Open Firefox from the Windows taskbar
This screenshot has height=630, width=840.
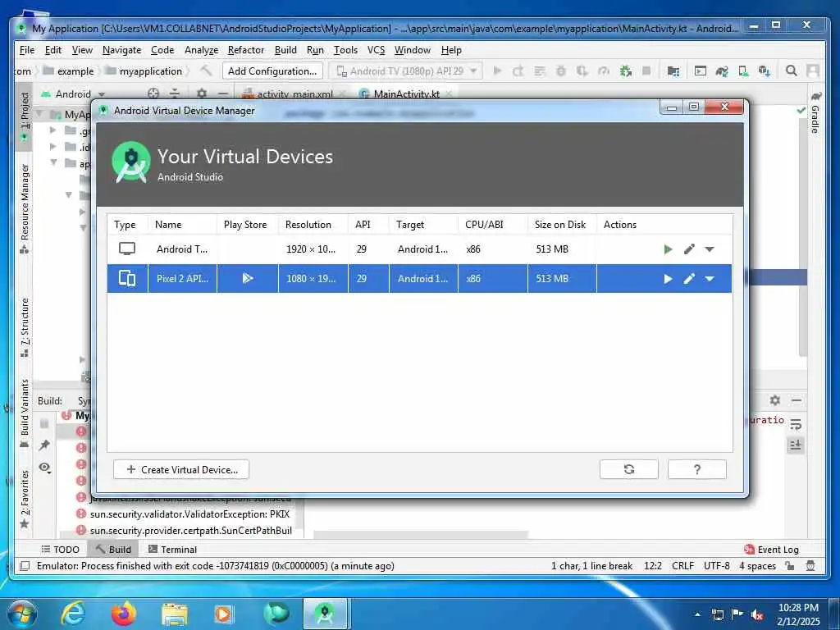point(124,613)
